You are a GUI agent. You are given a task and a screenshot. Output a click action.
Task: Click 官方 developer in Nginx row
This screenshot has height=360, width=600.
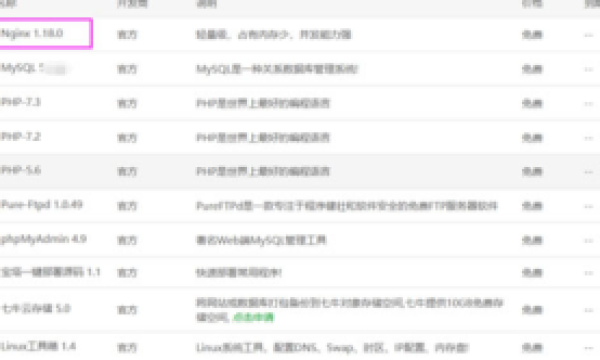pyautogui.click(x=127, y=35)
